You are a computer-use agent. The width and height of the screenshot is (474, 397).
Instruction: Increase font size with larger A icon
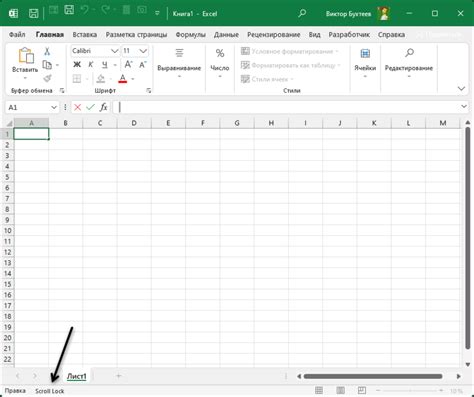click(x=128, y=65)
